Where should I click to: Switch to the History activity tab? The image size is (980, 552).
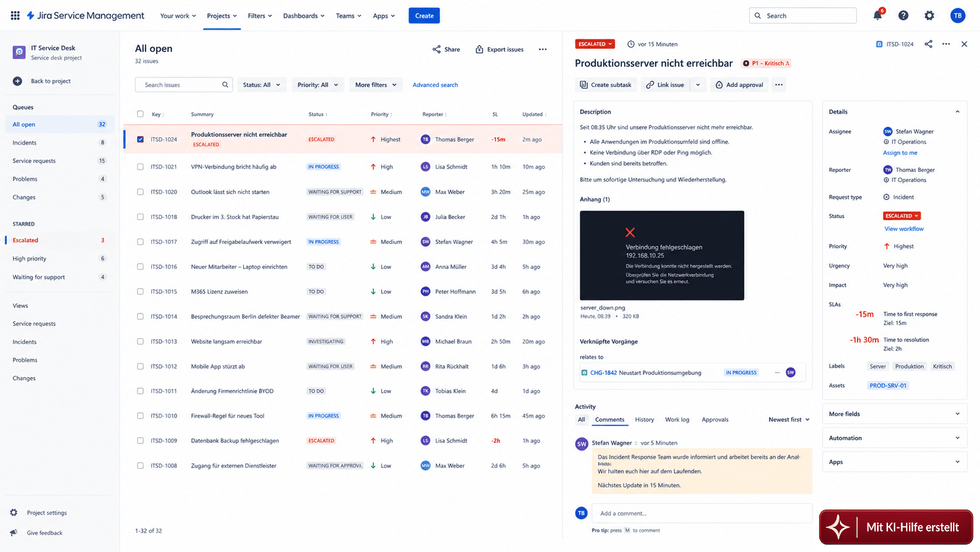pos(644,419)
